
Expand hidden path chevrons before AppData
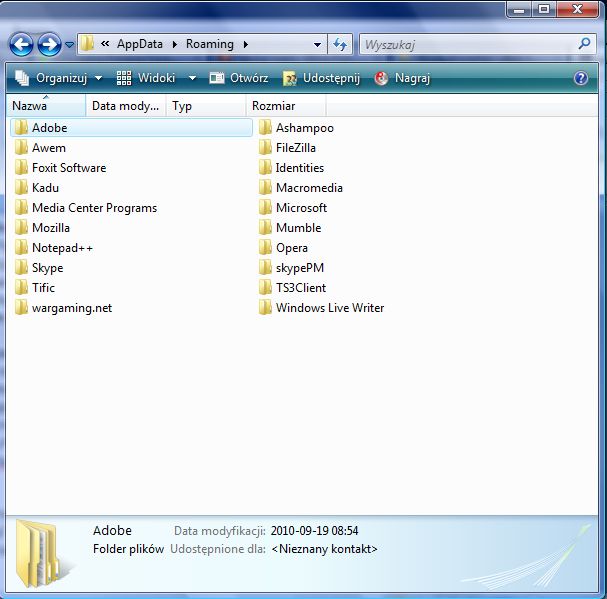tap(105, 44)
